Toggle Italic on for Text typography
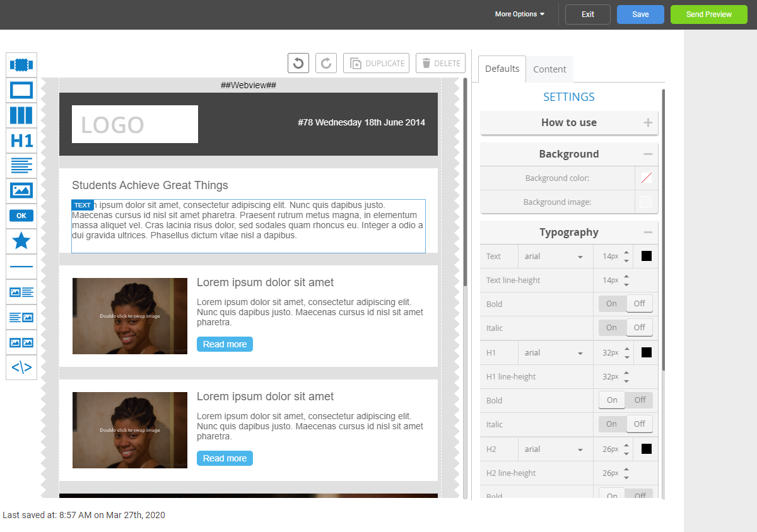Viewport: 757px width, 532px height. [611, 328]
